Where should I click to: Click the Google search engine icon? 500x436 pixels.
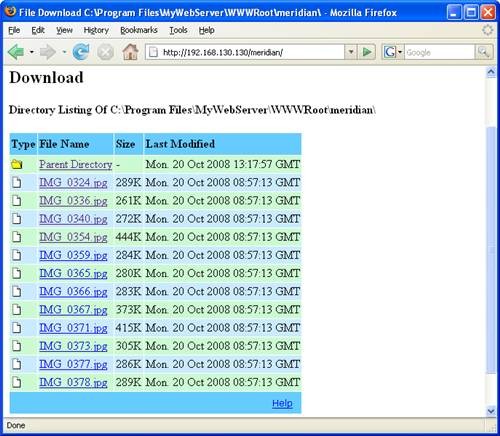click(x=390, y=52)
